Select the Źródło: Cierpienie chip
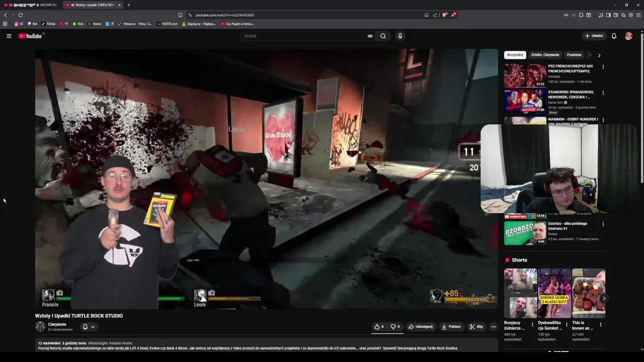Viewport: 644px width, 362px height. (545, 55)
